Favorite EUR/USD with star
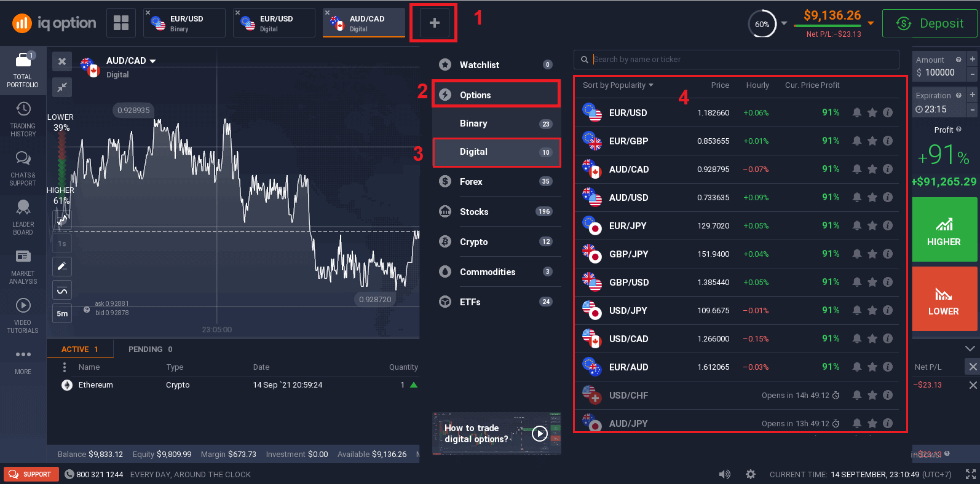This screenshot has height=484, width=980. (872, 112)
